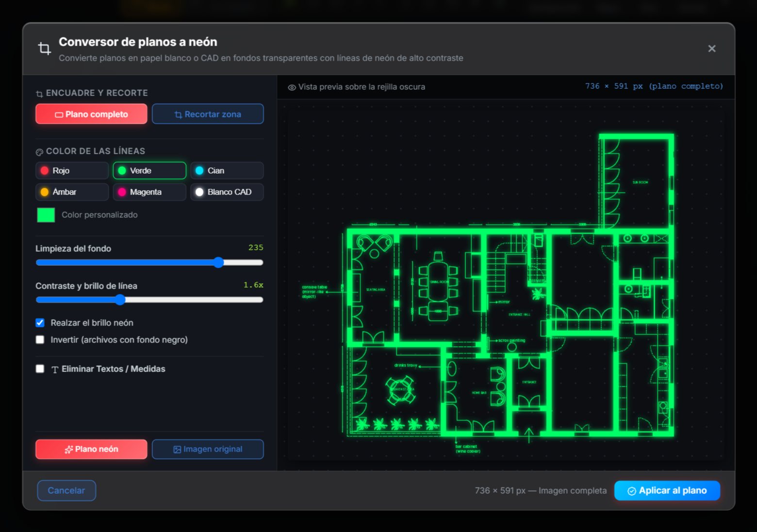Pick the Ámbar line color

72,192
